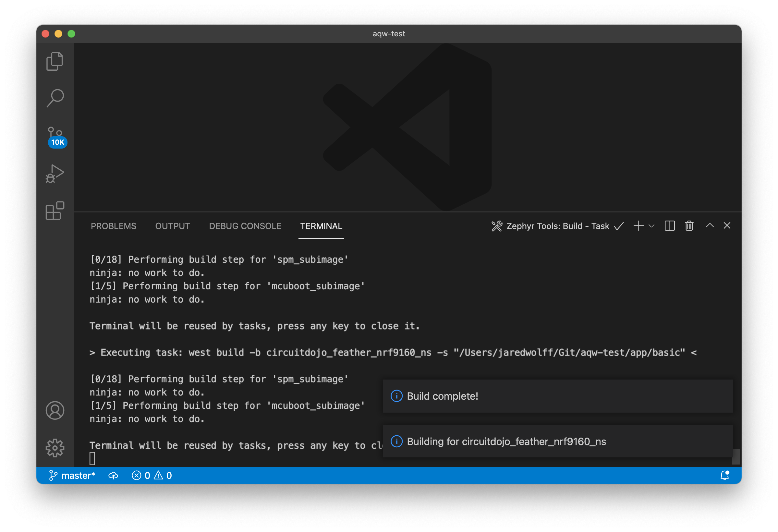Open the Explorer files view
The height and width of the screenshot is (532, 778).
coord(55,61)
